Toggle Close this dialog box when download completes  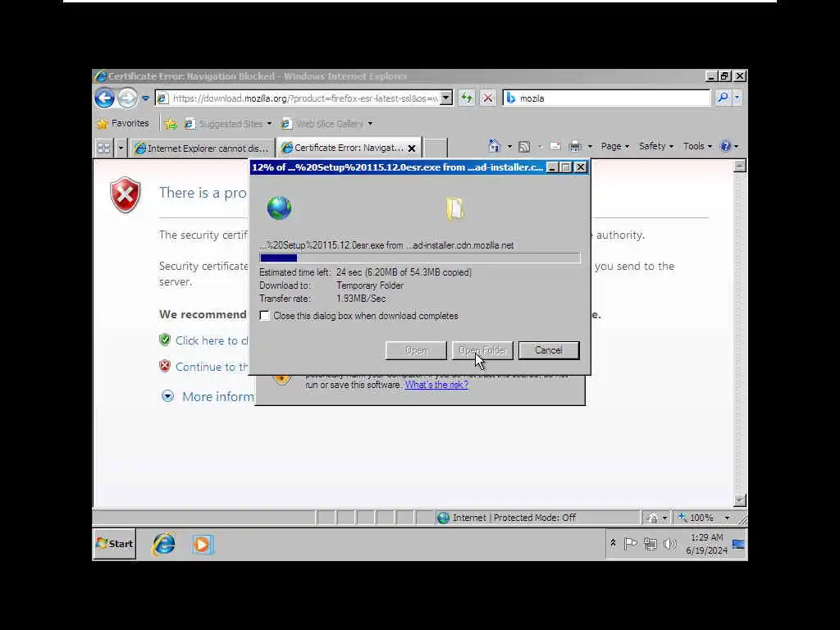pos(265,316)
